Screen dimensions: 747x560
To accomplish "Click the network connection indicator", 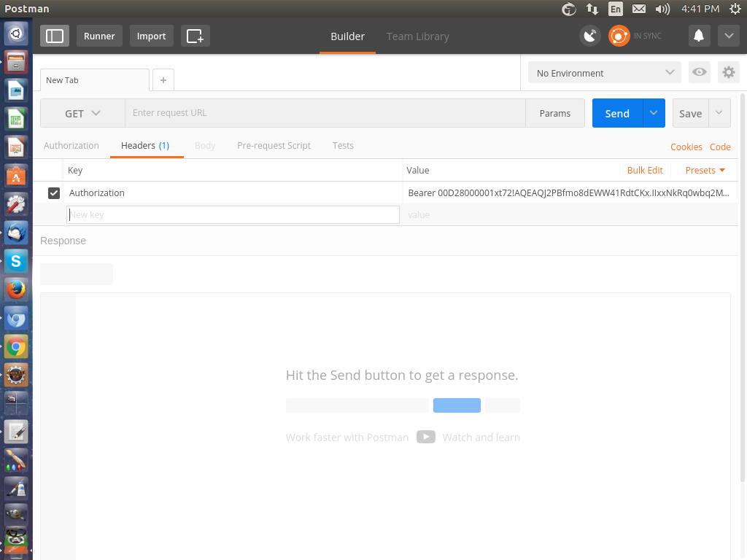I will 592,9.
